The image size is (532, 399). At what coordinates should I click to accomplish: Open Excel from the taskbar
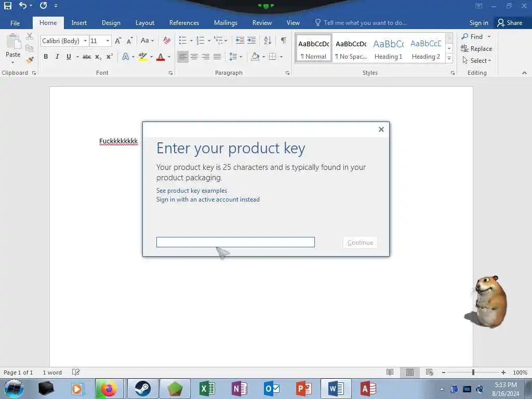(x=207, y=389)
